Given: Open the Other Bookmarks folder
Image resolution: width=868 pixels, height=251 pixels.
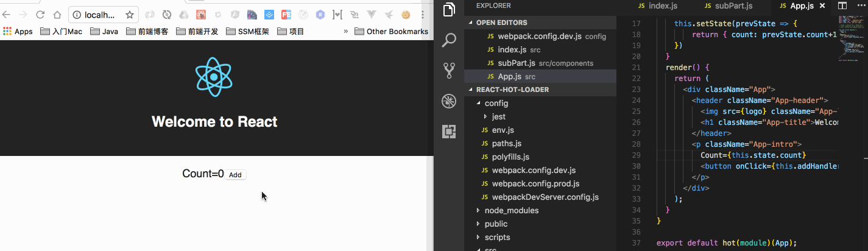Looking at the screenshot, I should tap(391, 31).
